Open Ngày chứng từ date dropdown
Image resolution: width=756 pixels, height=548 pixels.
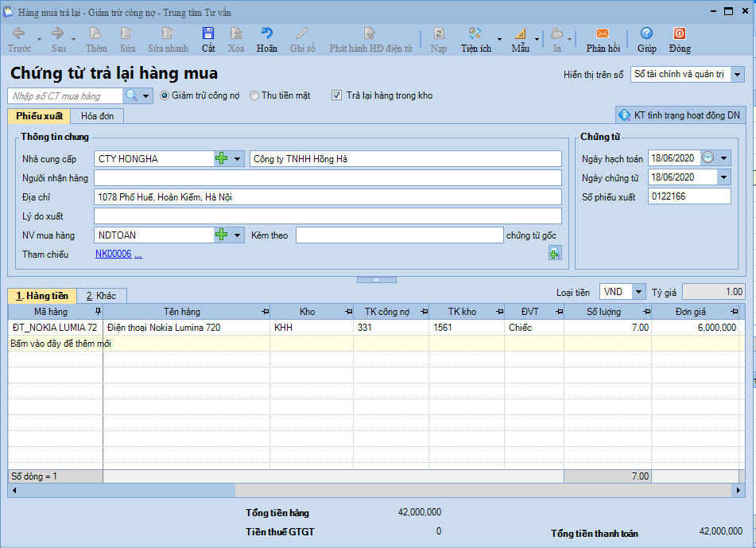(x=723, y=177)
